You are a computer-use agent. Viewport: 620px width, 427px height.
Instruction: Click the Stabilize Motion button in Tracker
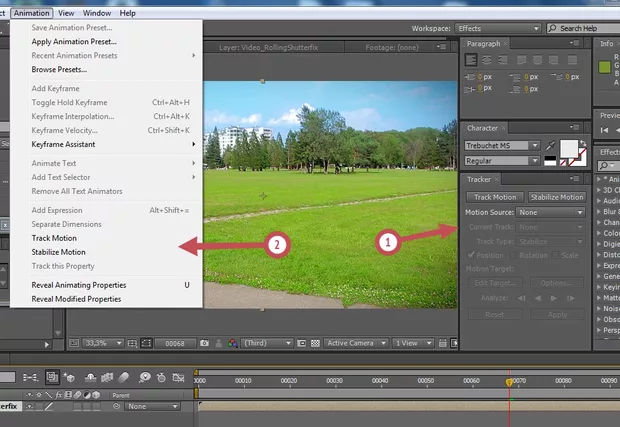point(556,197)
